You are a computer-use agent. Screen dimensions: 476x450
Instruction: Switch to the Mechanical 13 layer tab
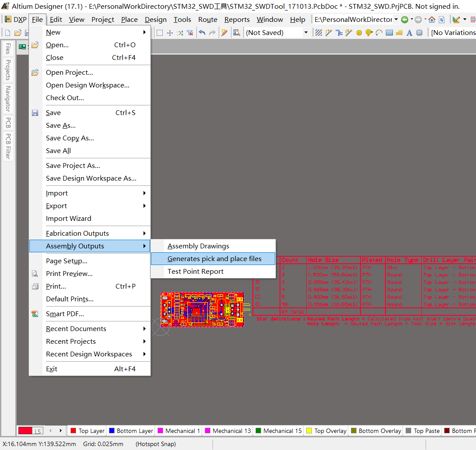228,431
